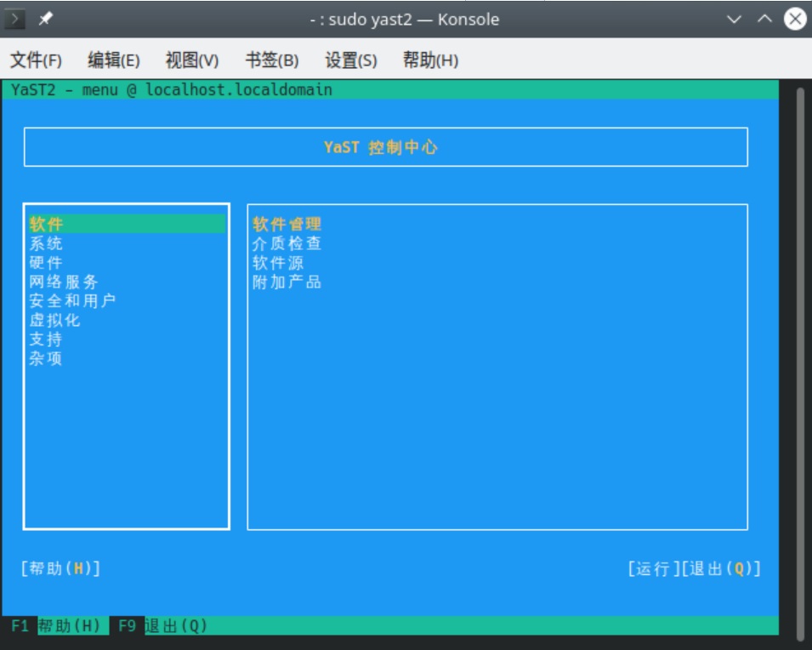Select the 安全和用户 category

pyautogui.click(x=72, y=300)
